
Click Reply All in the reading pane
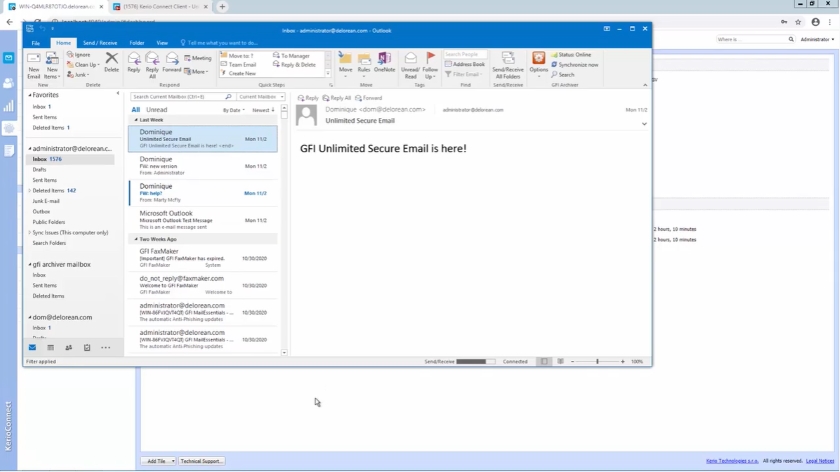pyautogui.click(x=336, y=98)
